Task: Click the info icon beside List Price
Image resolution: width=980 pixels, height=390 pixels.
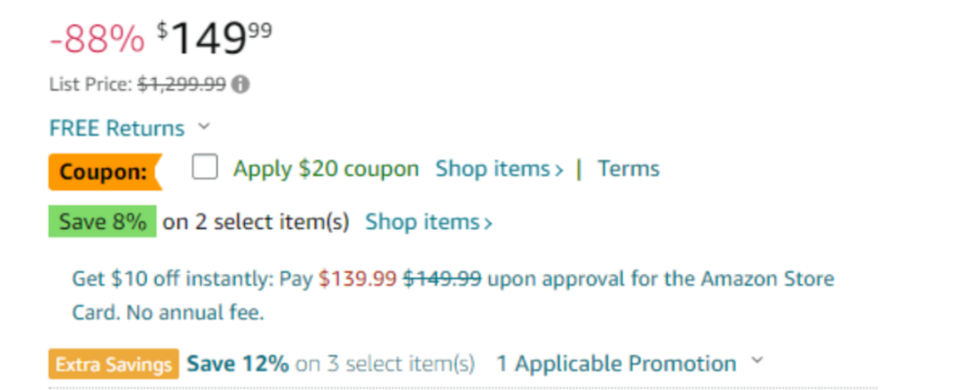Action: (x=240, y=84)
